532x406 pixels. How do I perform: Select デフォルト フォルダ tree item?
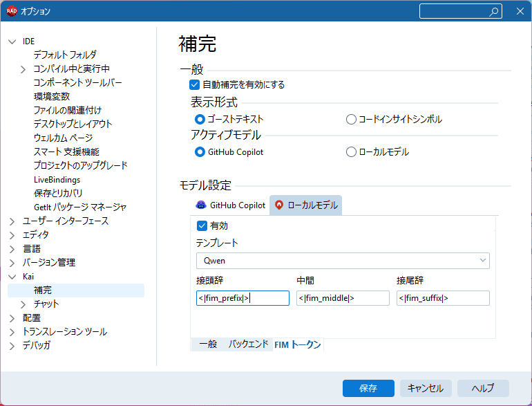click(x=65, y=55)
